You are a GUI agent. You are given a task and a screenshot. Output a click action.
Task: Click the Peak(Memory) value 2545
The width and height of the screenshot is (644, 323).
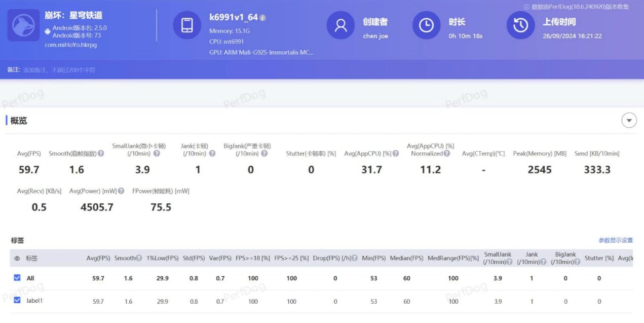point(540,170)
